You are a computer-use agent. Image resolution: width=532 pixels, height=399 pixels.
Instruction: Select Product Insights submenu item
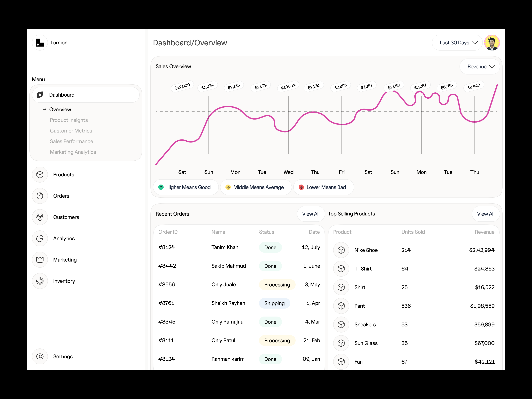tap(69, 120)
